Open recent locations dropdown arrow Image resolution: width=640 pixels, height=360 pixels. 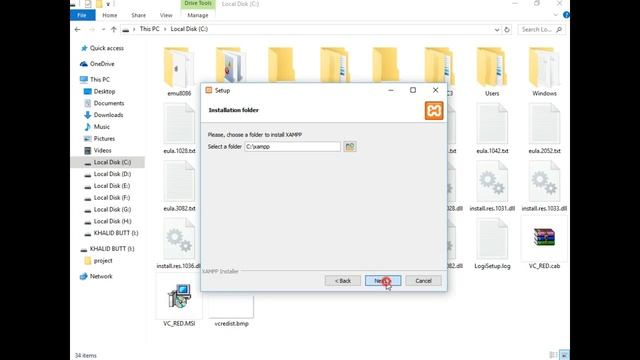click(103, 29)
